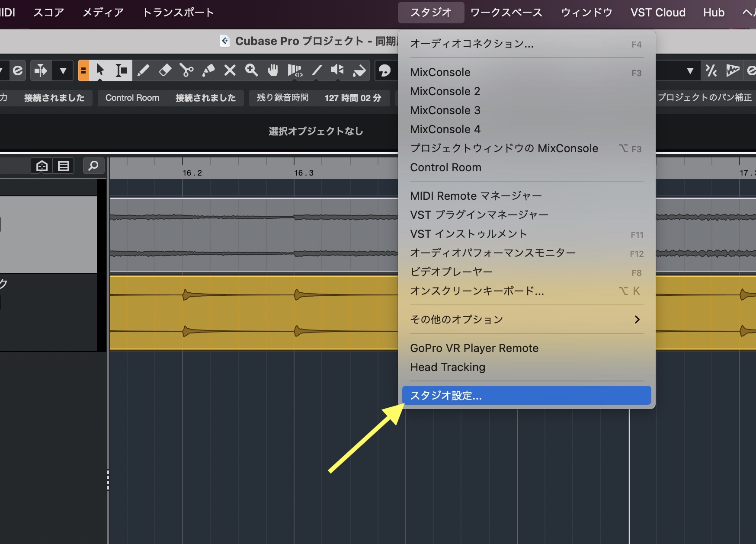Open the track list settings icon
The width and height of the screenshot is (756, 544).
(64, 166)
